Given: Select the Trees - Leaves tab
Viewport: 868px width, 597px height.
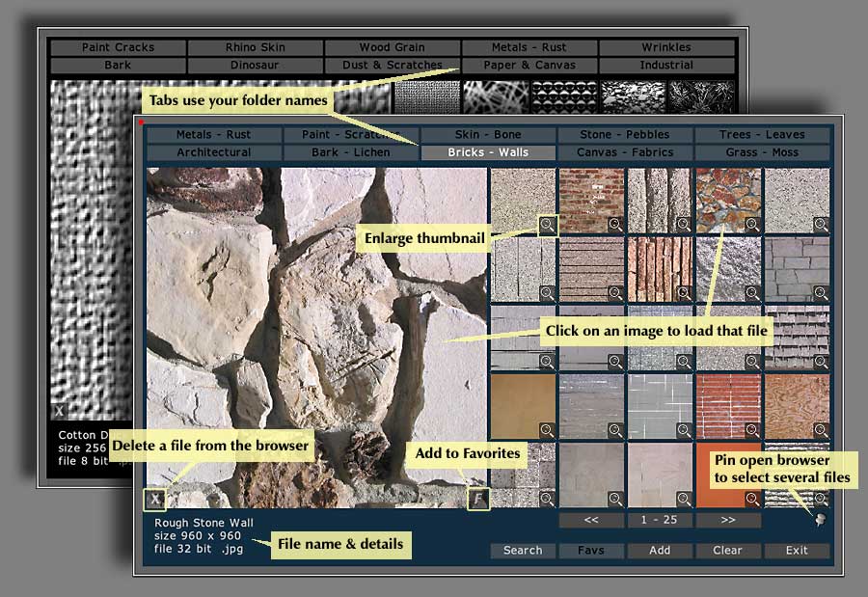Looking at the screenshot, I should (x=761, y=135).
